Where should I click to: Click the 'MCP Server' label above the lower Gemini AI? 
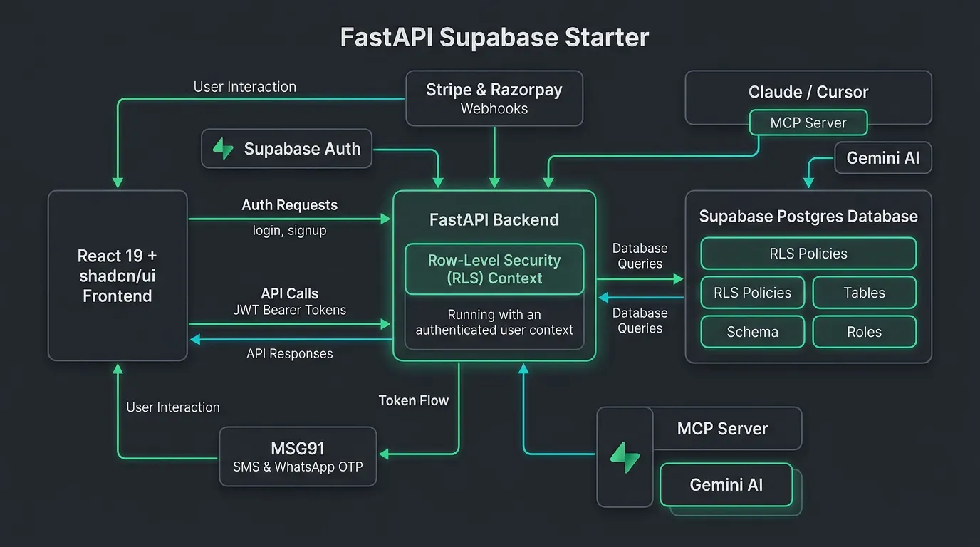pos(722,429)
